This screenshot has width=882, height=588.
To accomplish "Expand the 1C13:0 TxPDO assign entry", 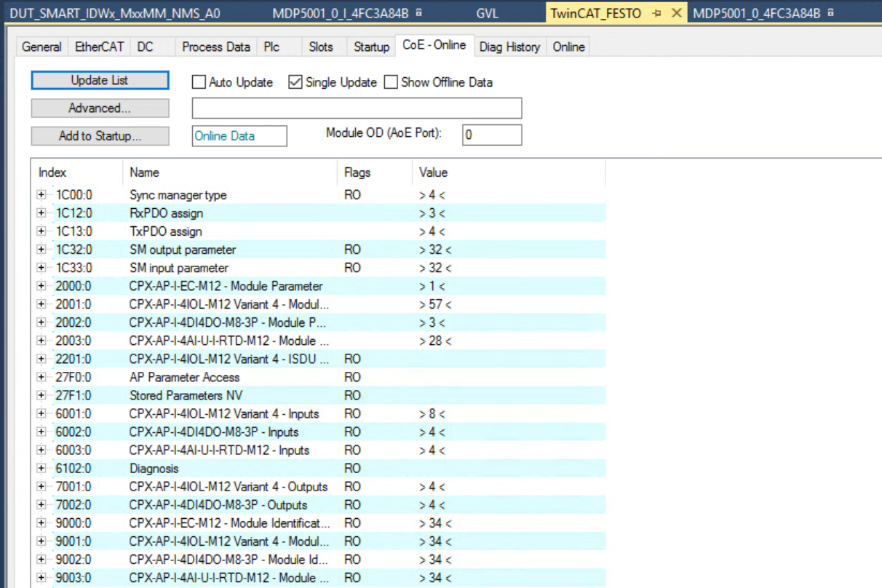I will (41, 231).
